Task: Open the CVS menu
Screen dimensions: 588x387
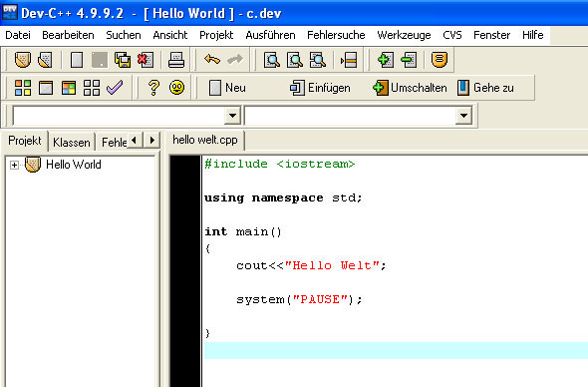Action: point(452,35)
